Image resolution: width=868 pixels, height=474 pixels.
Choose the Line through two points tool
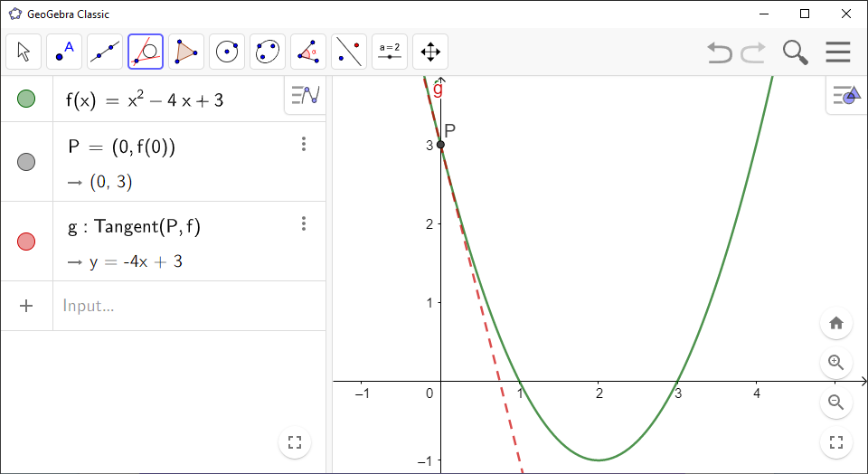point(105,52)
